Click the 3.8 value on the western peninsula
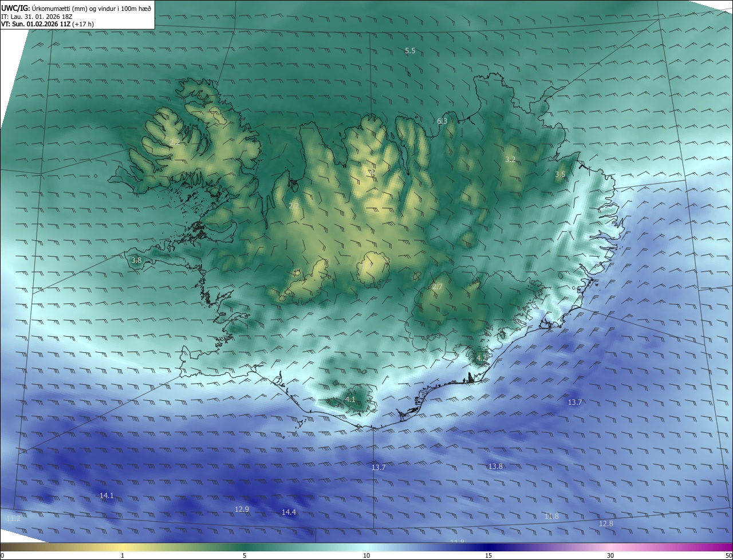 [136, 260]
